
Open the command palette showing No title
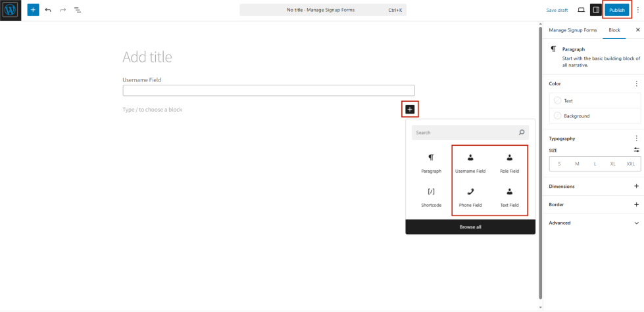pyautogui.click(x=323, y=10)
